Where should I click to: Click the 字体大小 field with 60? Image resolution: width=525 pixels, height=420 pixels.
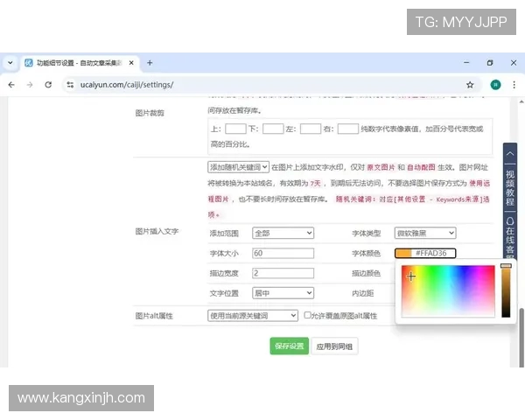283,253
